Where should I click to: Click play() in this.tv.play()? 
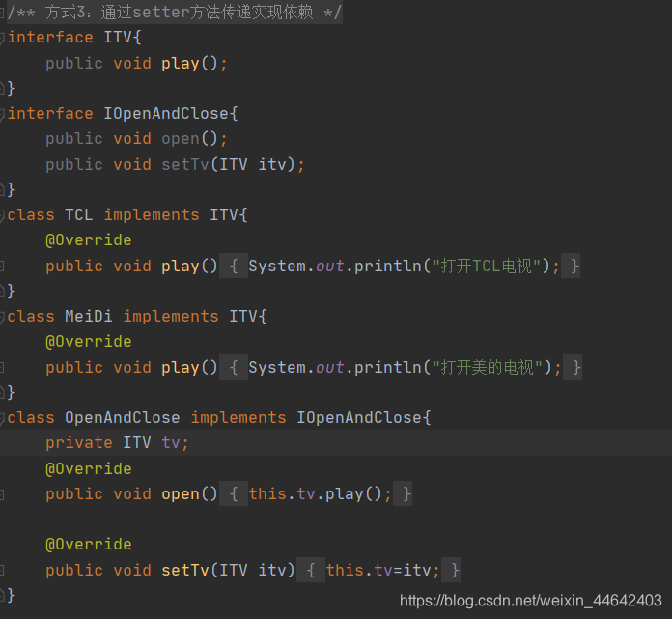(353, 494)
